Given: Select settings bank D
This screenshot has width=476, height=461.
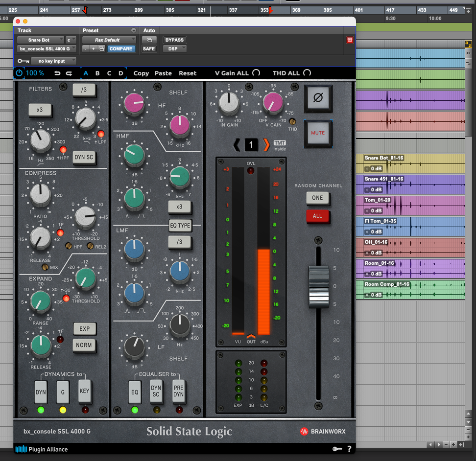Looking at the screenshot, I should [121, 73].
